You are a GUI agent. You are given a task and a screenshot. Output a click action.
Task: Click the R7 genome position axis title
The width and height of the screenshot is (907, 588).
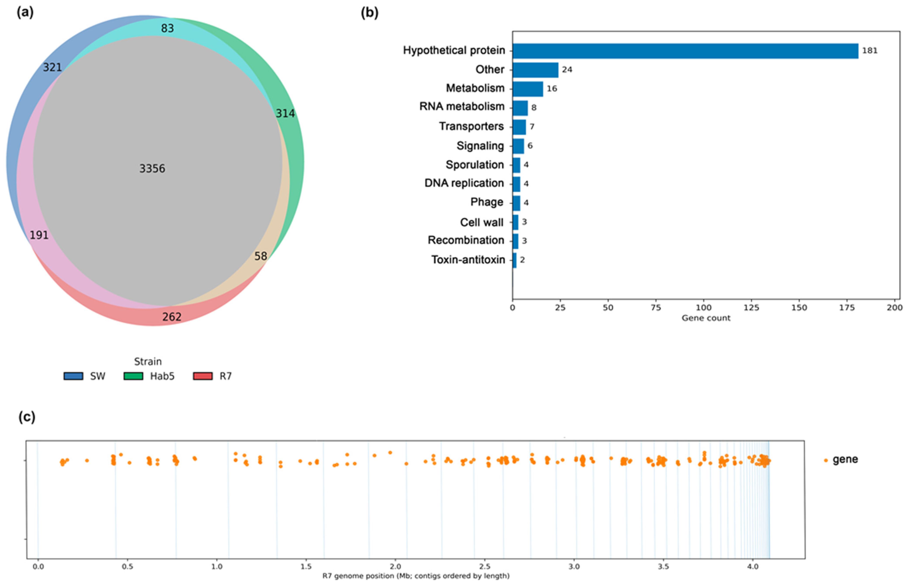[416, 576]
